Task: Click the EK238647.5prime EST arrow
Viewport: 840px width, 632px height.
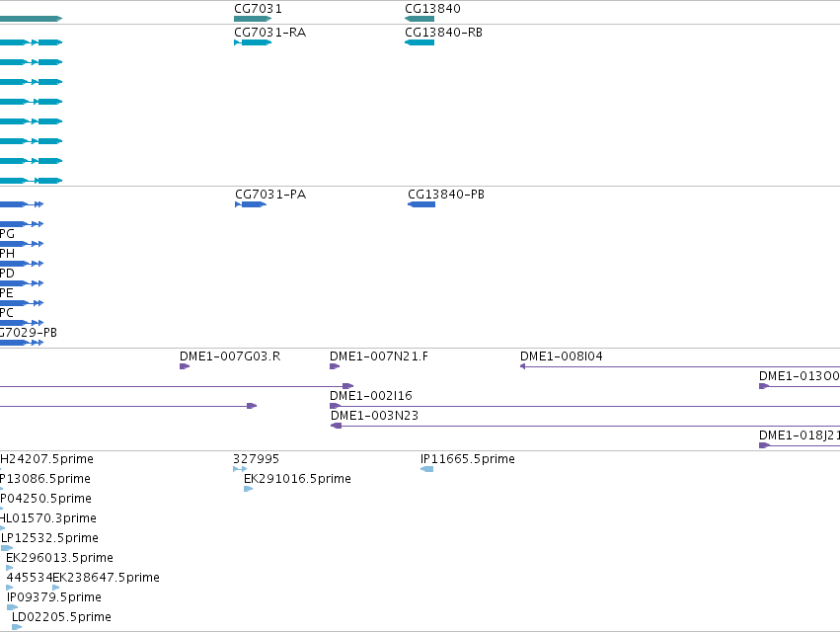Action: [56, 588]
